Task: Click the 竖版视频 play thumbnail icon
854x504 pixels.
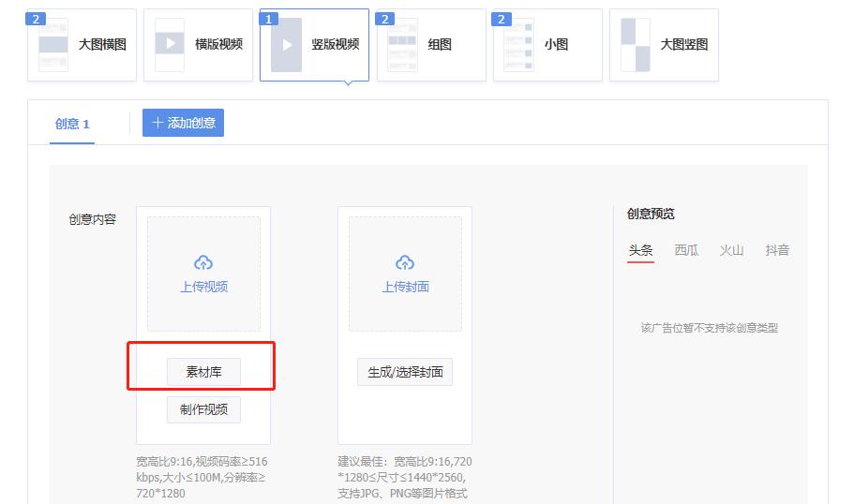Action: (287, 45)
